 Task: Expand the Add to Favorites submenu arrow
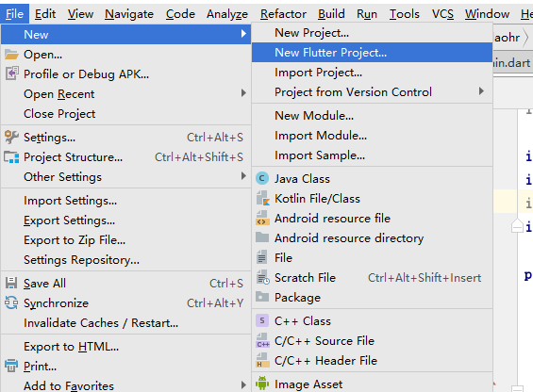click(x=243, y=384)
